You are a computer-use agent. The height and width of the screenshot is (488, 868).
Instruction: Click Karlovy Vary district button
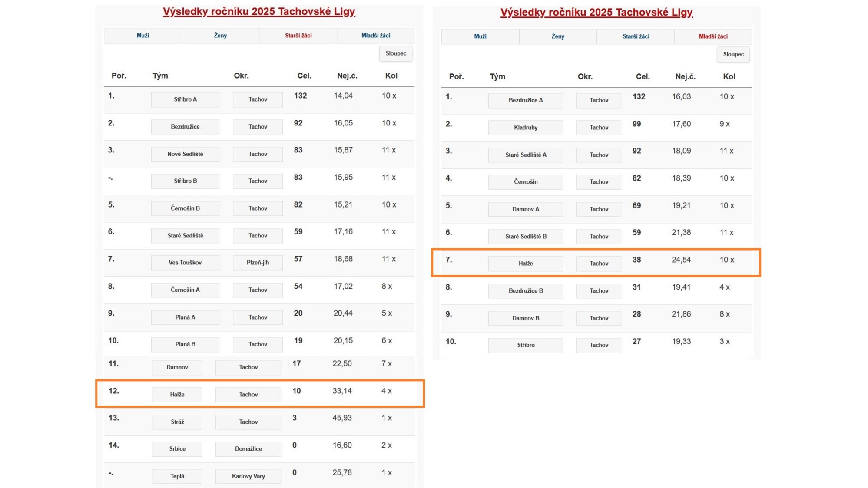pyautogui.click(x=248, y=476)
